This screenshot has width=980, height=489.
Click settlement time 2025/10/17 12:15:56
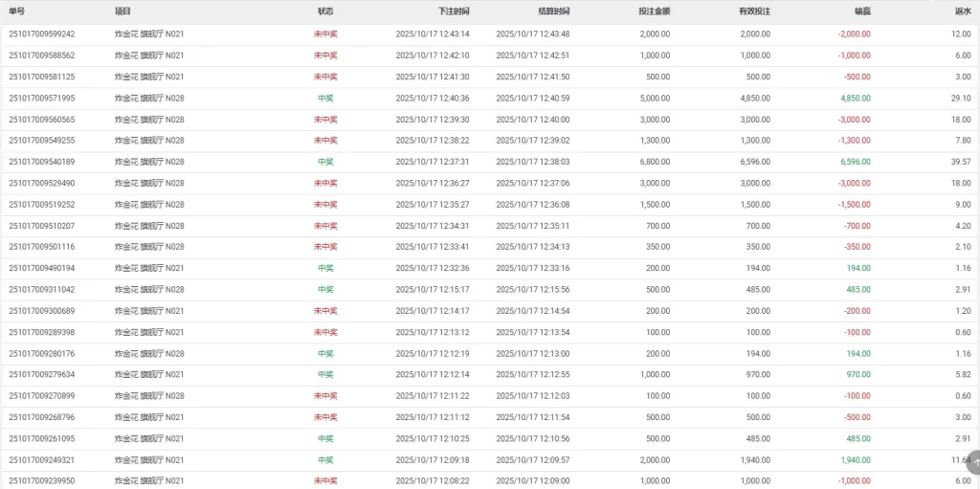coord(532,289)
